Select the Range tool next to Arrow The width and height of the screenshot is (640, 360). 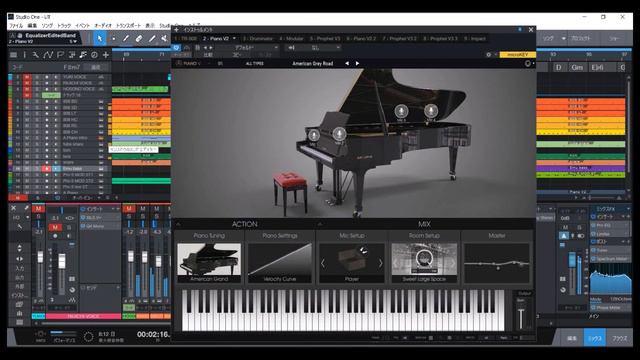click(x=113, y=39)
